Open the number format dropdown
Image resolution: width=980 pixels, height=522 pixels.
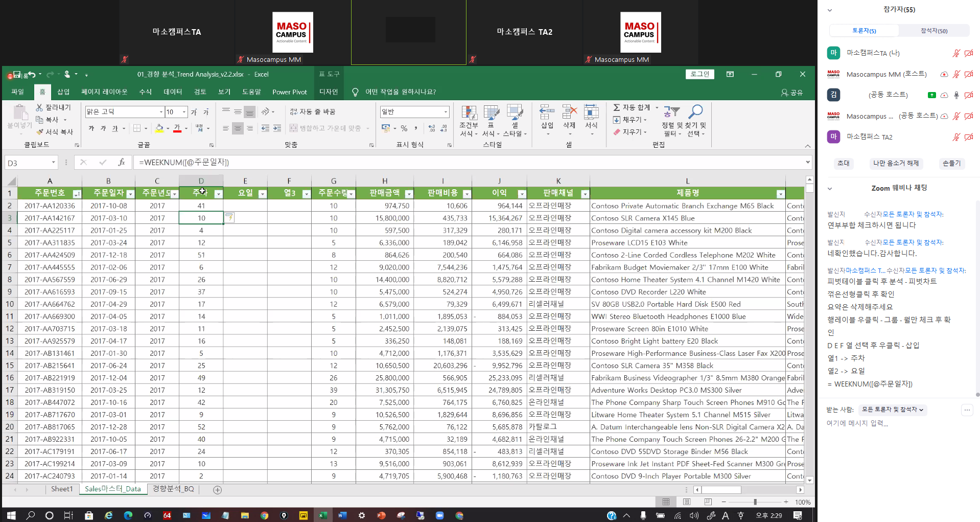click(446, 112)
